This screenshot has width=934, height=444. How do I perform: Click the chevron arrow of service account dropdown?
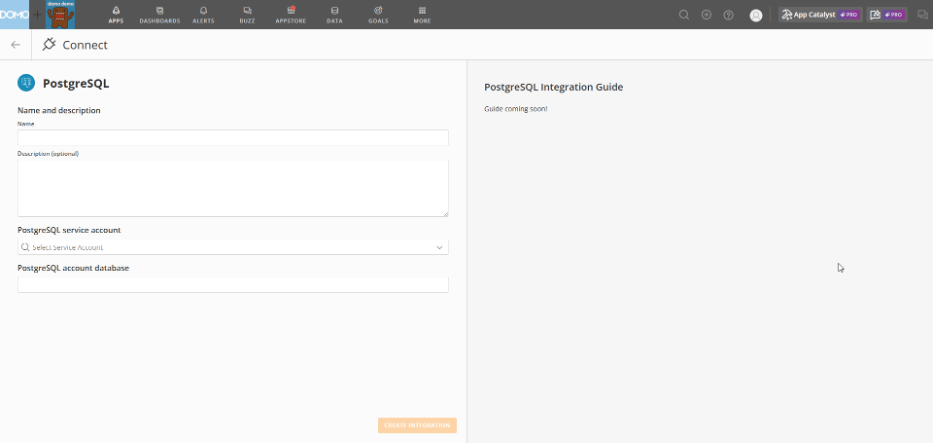[x=440, y=247]
